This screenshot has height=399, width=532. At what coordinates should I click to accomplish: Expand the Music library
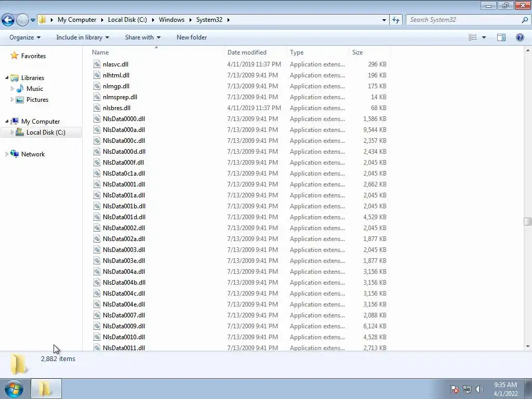click(12, 88)
